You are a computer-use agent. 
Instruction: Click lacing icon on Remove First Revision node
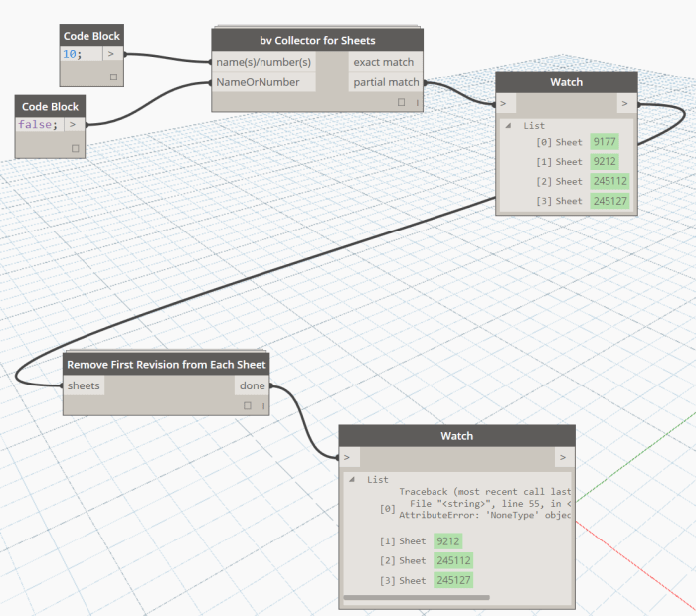tap(262, 405)
